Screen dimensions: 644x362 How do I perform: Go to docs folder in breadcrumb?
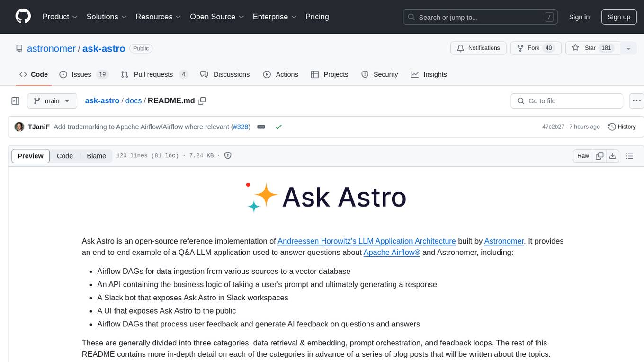click(x=134, y=101)
